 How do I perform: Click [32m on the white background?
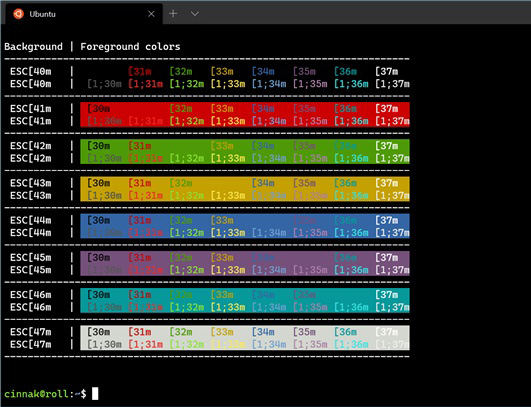[181, 333]
